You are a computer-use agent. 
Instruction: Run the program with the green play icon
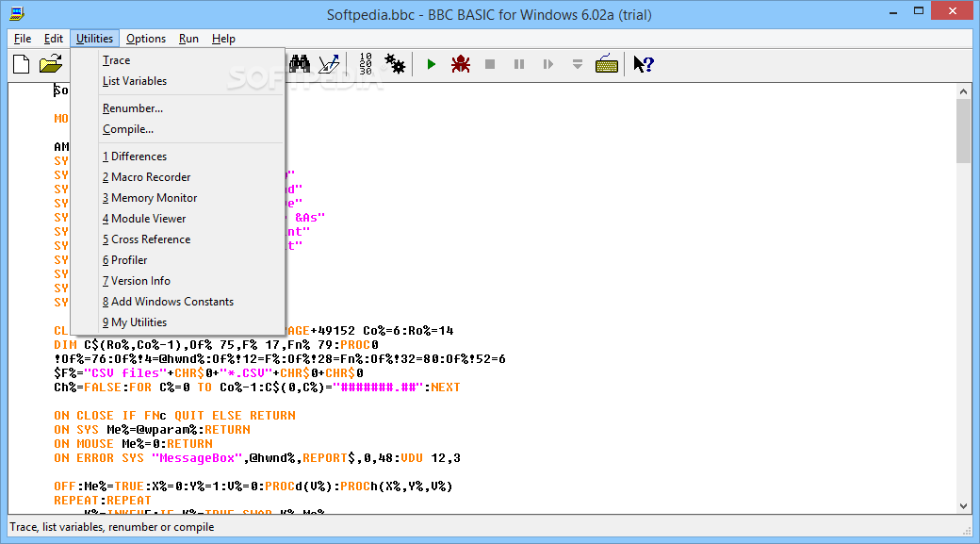tap(432, 64)
